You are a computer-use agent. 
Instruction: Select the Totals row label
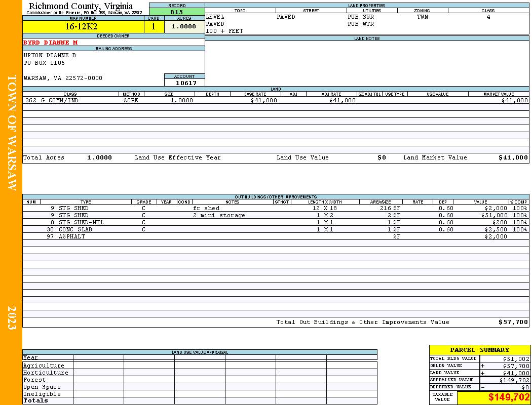tap(35, 400)
